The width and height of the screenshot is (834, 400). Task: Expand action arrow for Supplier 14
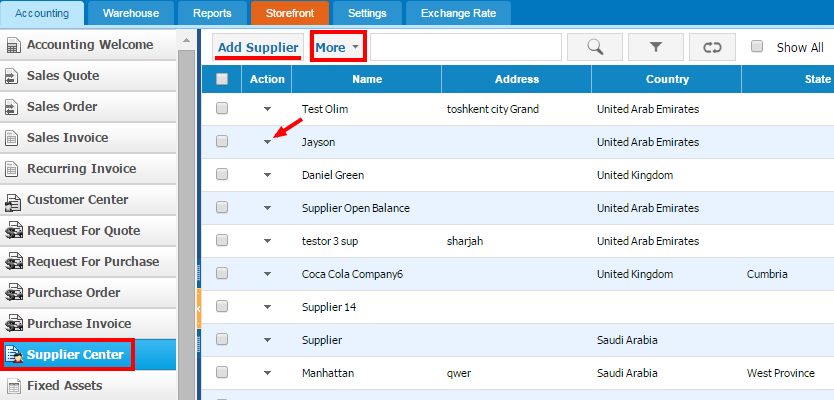(x=267, y=307)
